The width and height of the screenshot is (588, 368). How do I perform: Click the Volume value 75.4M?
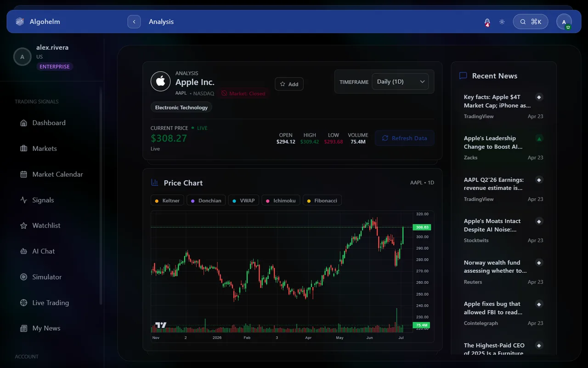358,142
